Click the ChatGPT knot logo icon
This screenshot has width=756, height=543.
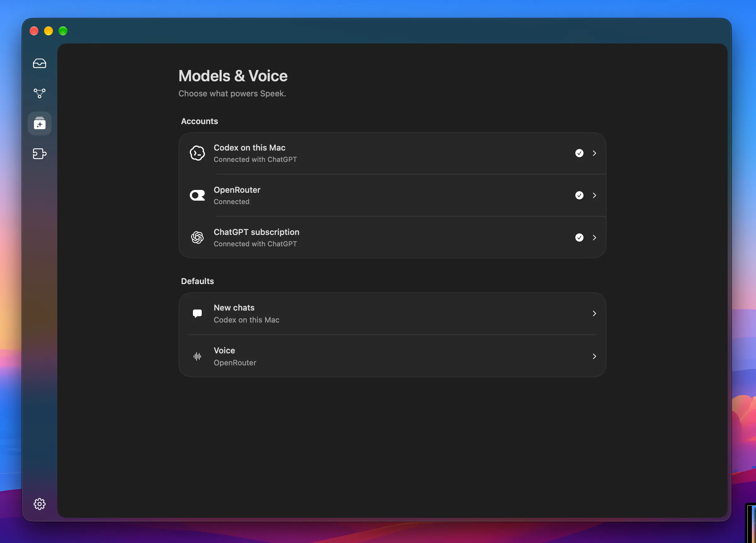[x=197, y=237]
